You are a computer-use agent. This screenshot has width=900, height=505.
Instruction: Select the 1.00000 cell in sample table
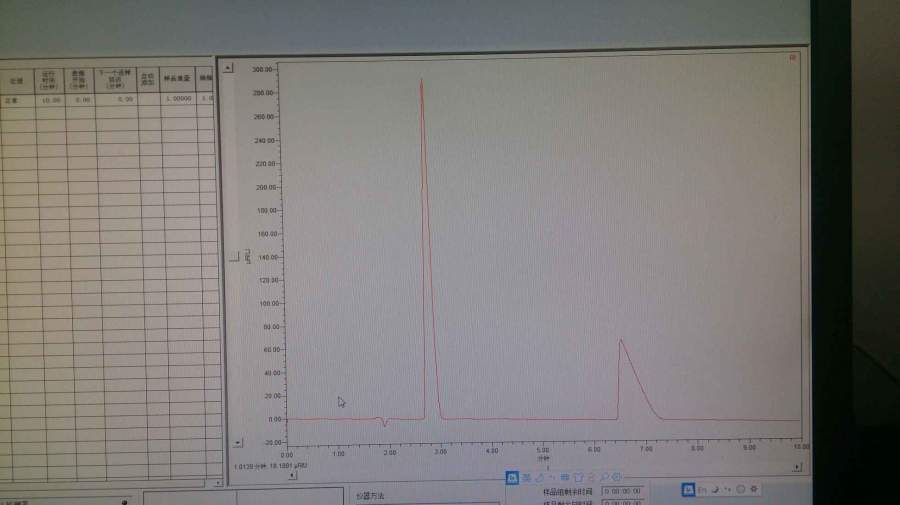pos(179,99)
